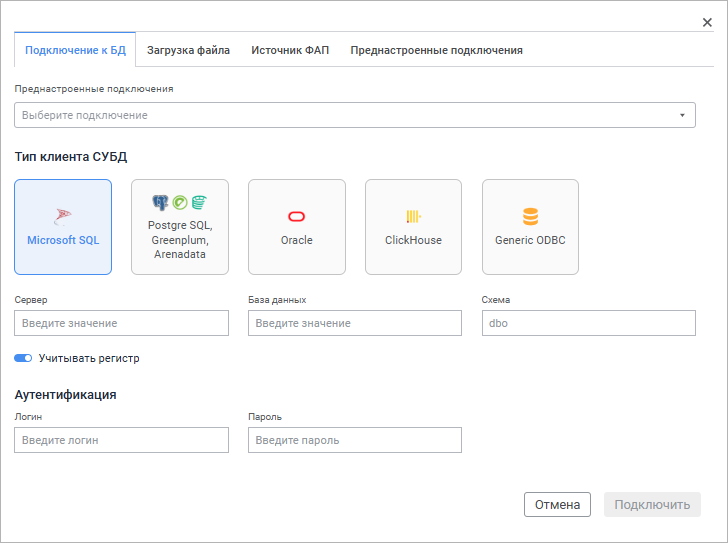Pick the ClickHouse client tile
728x543 pixels.
click(413, 227)
